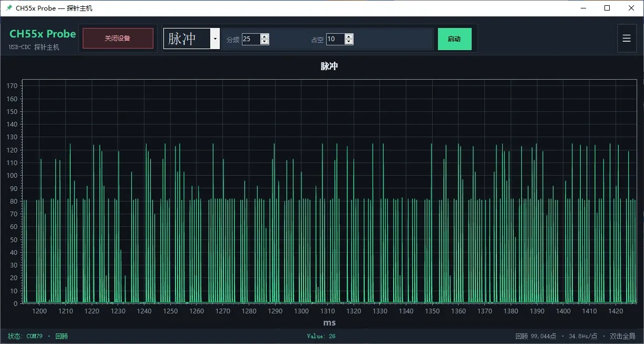The height and width of the screenshot is (344, 644).
Task: Focus the 分频 input field showing 25
Action: [x=251, y=39]
